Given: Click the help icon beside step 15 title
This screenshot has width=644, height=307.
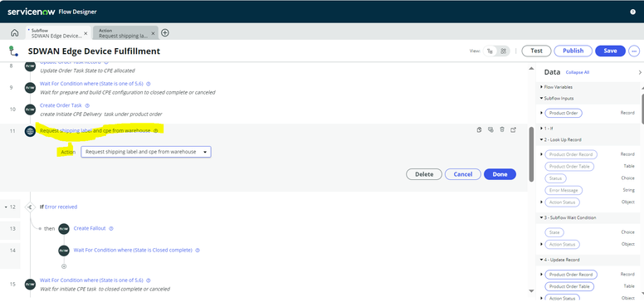Looking at the screenshot, I should (x=149, y=280).
